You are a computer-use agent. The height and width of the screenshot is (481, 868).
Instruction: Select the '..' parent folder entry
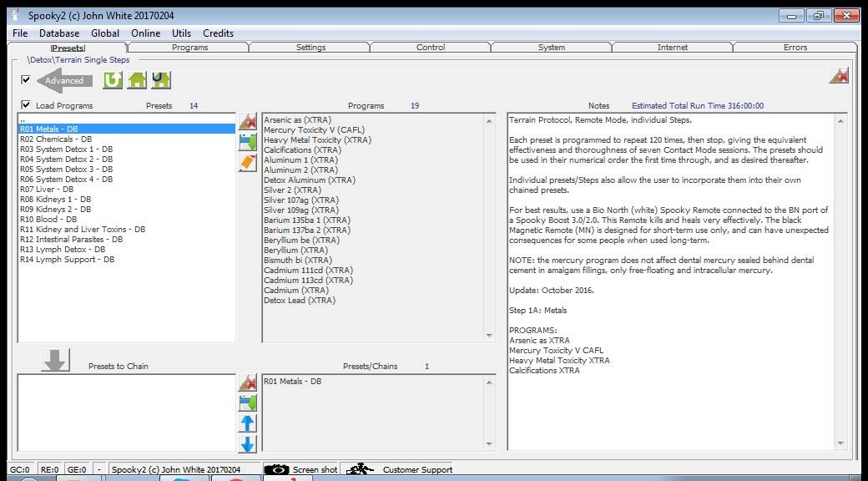click(127, 119)
